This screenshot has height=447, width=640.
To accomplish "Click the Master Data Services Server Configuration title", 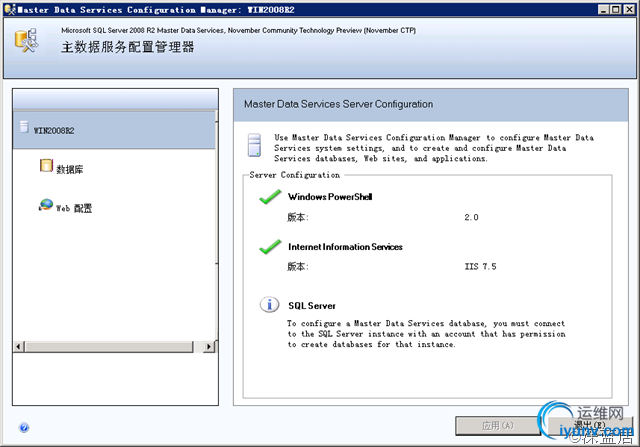I will coord(338,104).
